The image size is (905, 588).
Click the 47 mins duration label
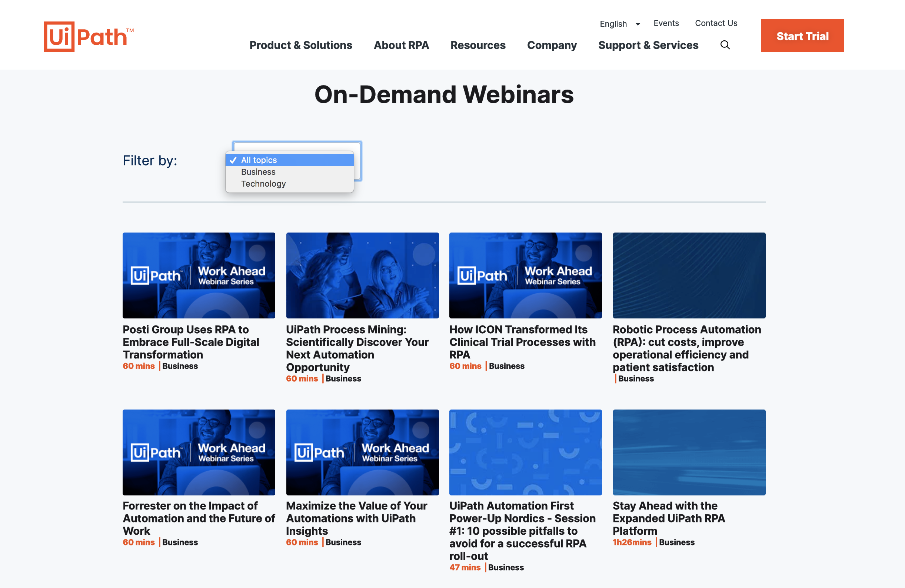(465, 568)
